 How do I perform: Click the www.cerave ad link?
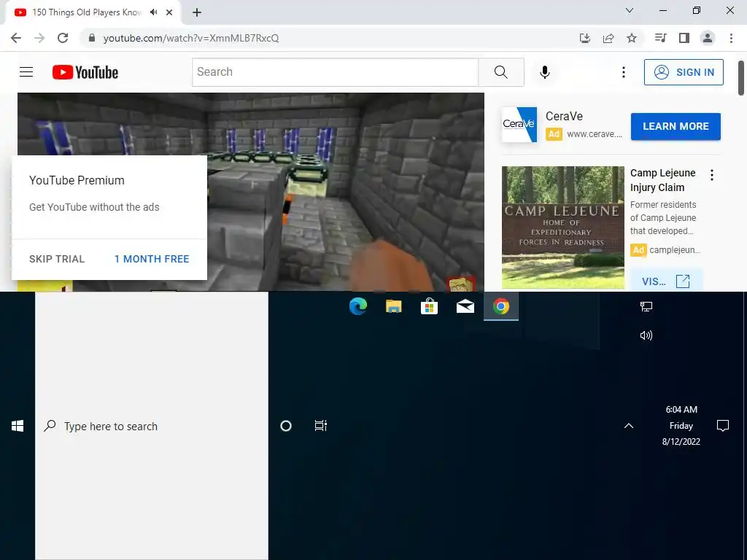point(595,134)
